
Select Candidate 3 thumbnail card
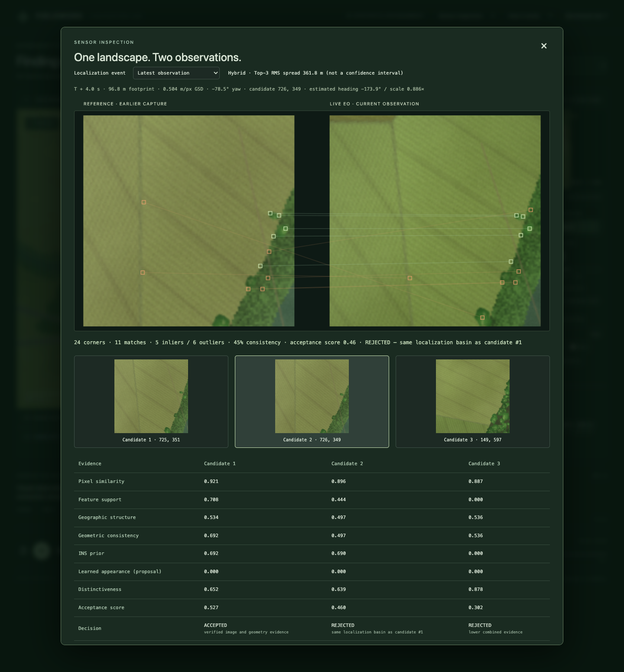(473, 401)
